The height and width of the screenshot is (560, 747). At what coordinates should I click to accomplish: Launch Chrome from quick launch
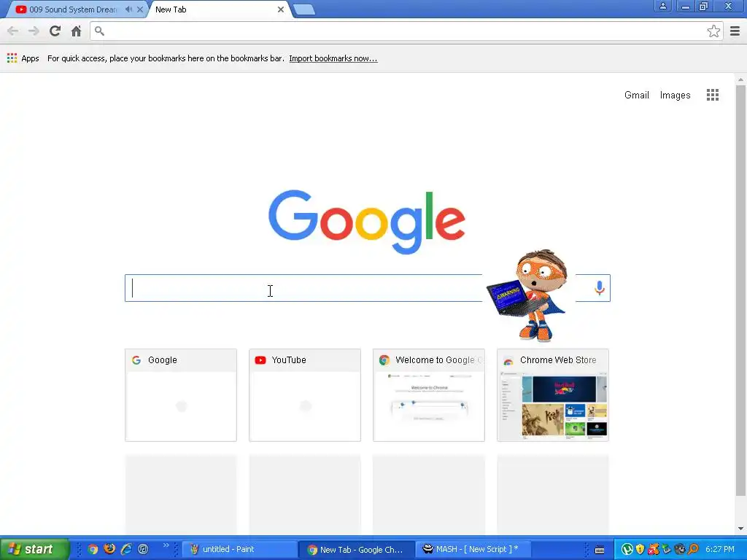[x=93, y=549]
